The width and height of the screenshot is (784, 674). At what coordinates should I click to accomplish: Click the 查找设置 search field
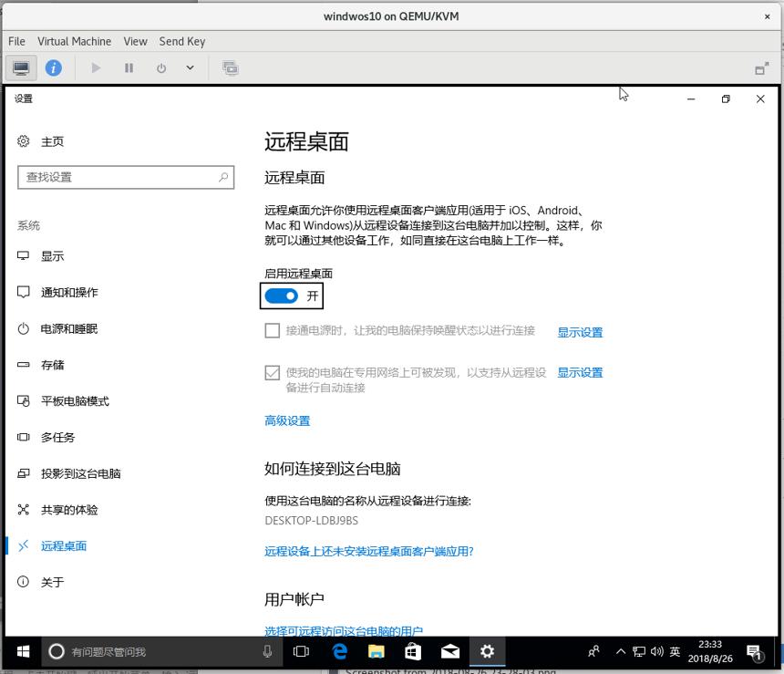(126, 177)
